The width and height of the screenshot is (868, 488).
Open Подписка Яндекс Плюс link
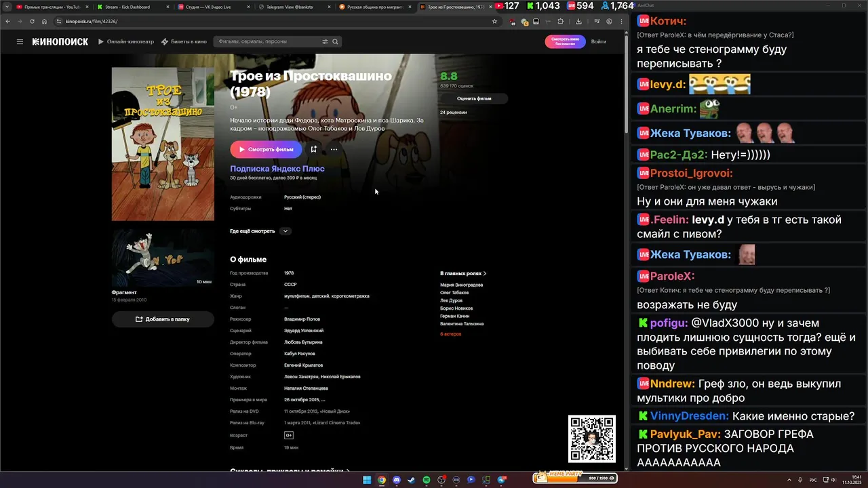[277, 169]
